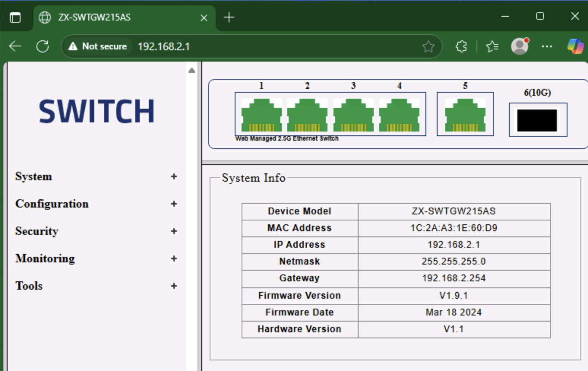The height and width of the screenshot is (371, 588).
Task: Open the Favorites list icon
Action: tap(492, 46)
